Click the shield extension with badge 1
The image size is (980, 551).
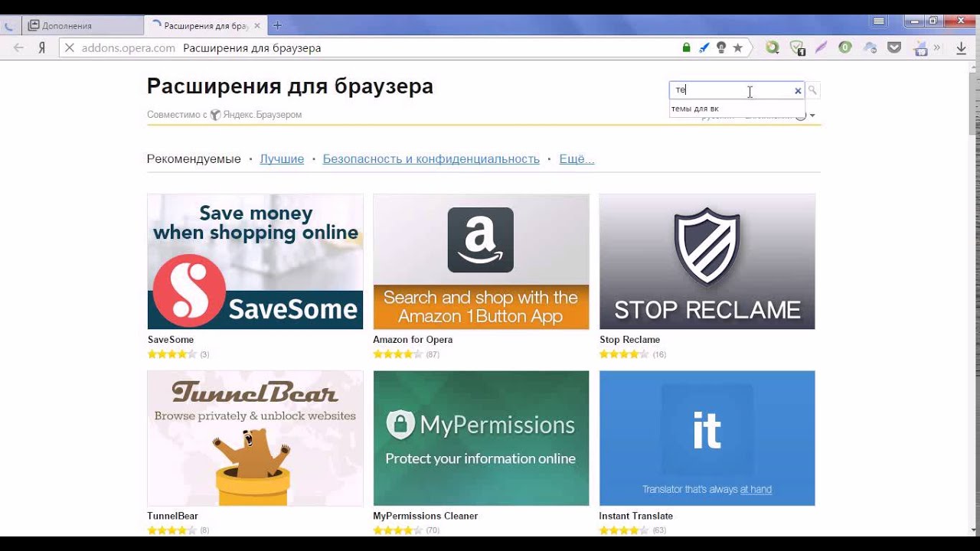point(797,48)
